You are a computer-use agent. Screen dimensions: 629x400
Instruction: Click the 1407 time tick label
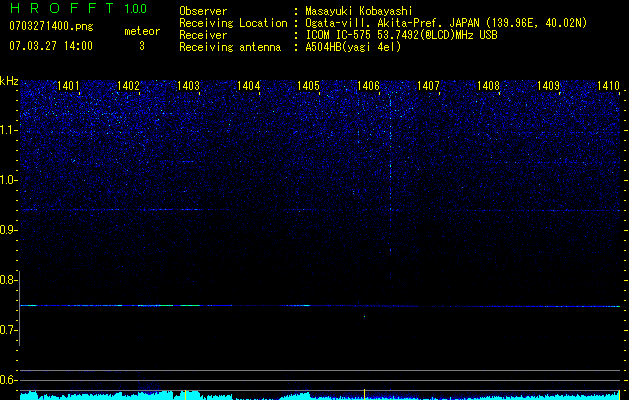tap(428, 86)
